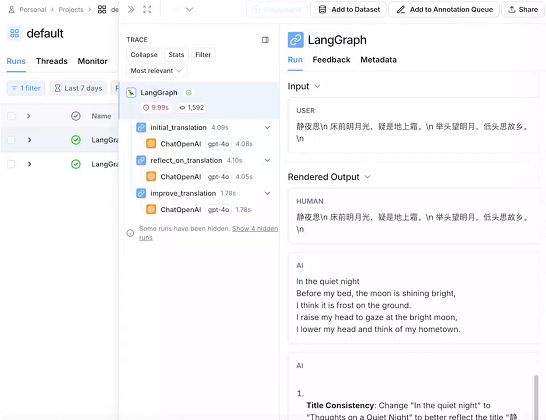
Task: Click the large LangGraph run header icon
Action: [x=296, y=40]
